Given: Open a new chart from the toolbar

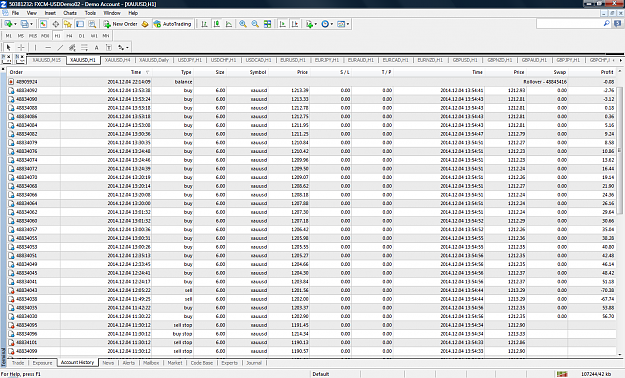Looking at the screenshot, I should (8, 24).
